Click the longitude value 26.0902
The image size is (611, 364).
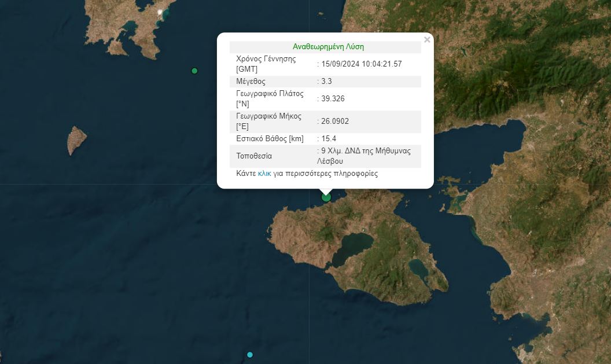(x=335, y=122)
